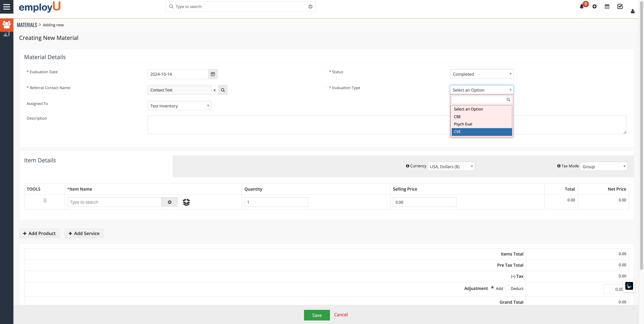Click the Add Service button

[x=84, y=233]
